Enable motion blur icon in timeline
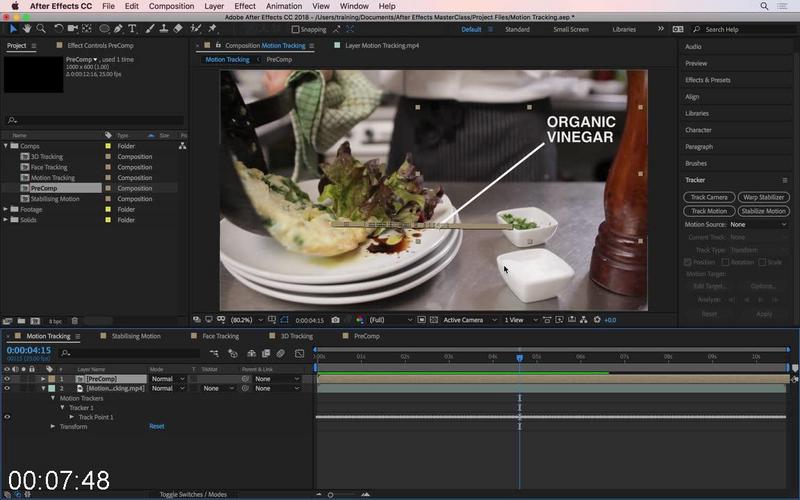The image size is (800, 500). 281,353
